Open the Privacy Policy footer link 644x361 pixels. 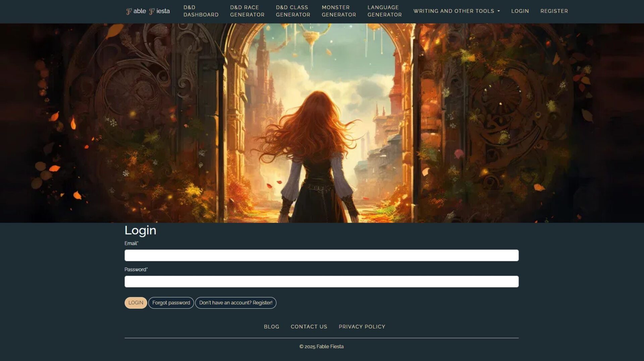point(362,326)
